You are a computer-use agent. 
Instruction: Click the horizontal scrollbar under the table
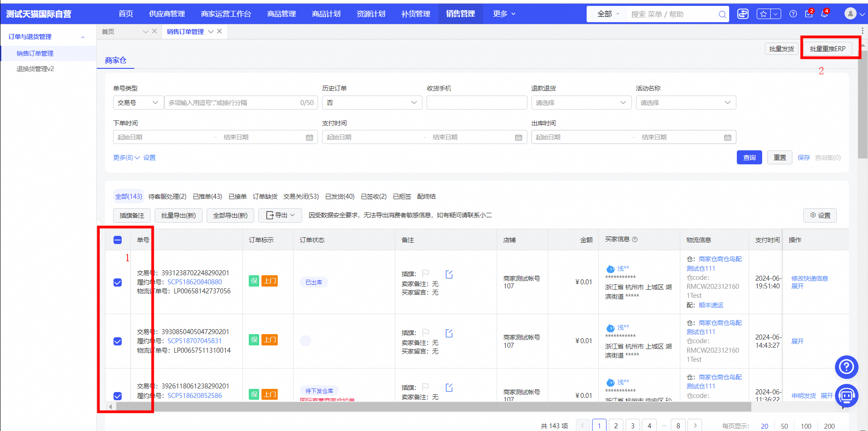tap(430, 407)
